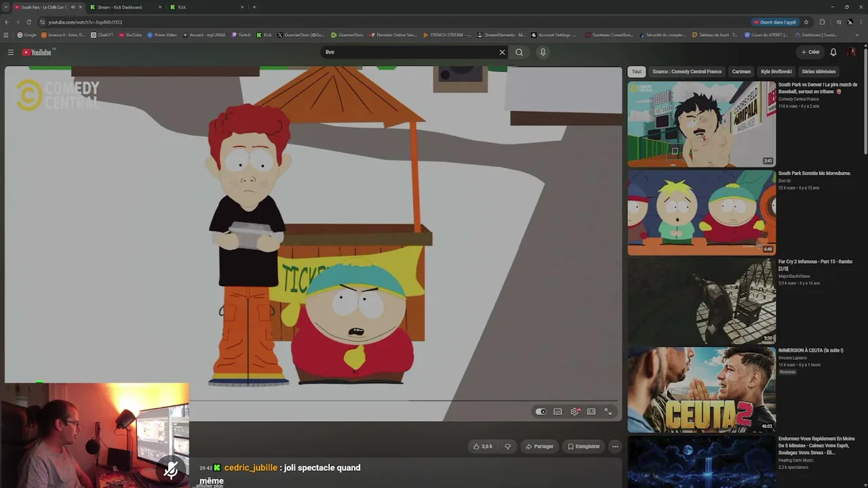Open YouTube notifications bell
868x488 pixels.
[833, 52]
